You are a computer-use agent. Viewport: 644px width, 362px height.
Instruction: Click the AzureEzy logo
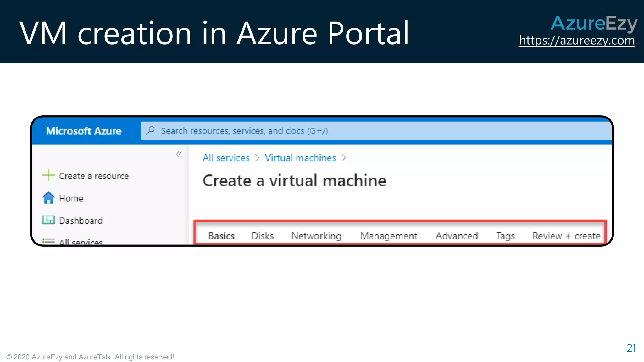(594, 24)
